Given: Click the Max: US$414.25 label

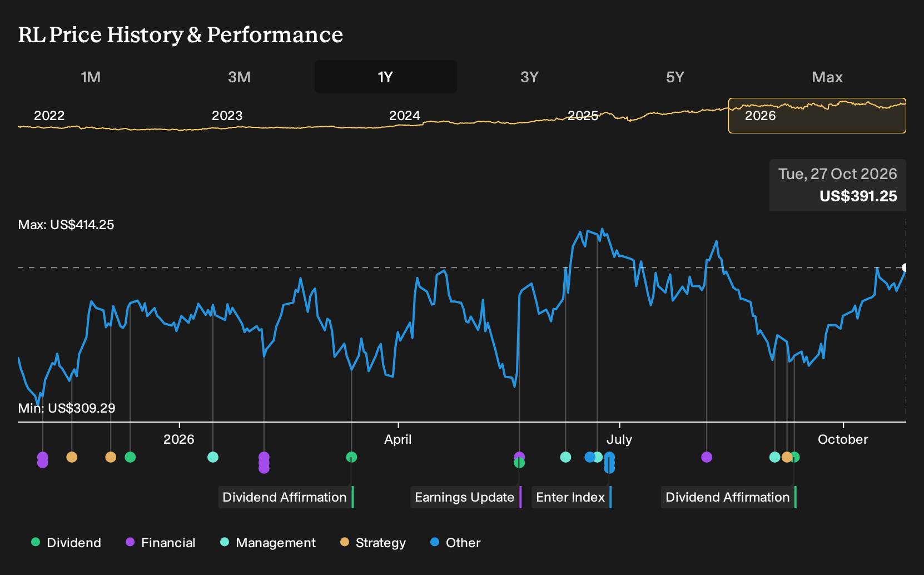Looking at the screenshot, I should coord(66,225).
